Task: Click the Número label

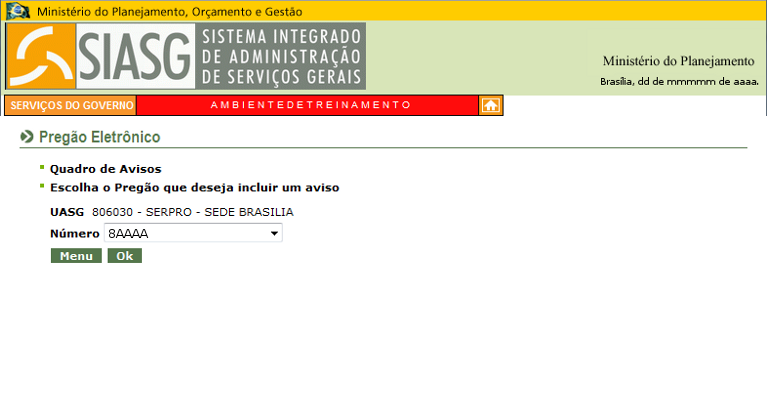Action: click(x=75, y=234)
